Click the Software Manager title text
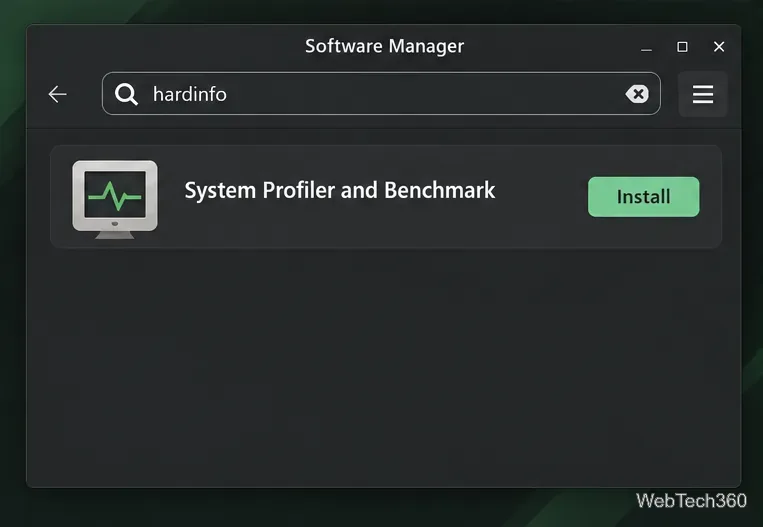This screenshot has height=527, width=763. coord(384,46)
